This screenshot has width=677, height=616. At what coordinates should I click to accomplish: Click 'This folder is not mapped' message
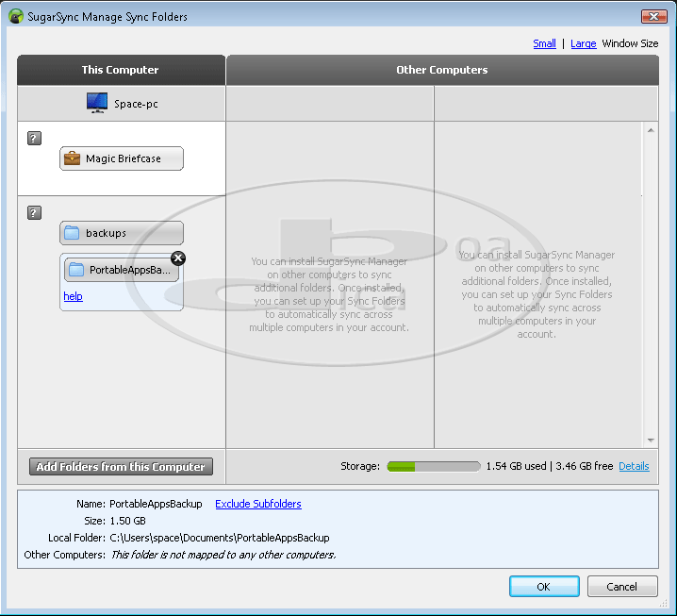(223, 555)
